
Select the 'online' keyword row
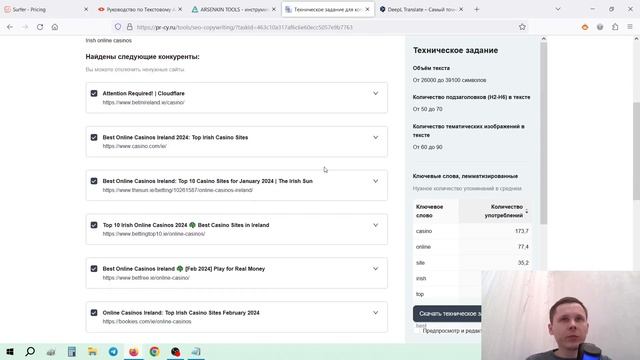[472, 247]
